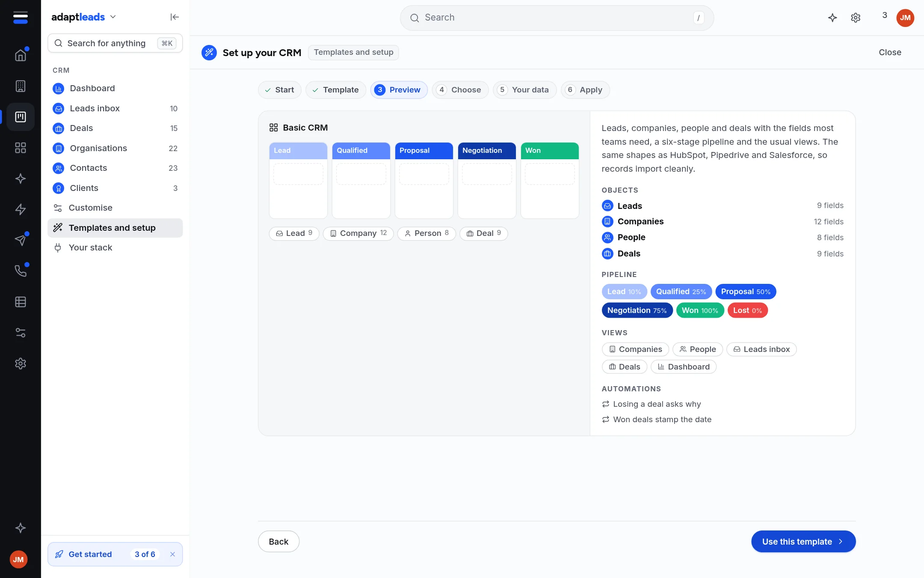Open the table icon in rail

tap(21, 302)
